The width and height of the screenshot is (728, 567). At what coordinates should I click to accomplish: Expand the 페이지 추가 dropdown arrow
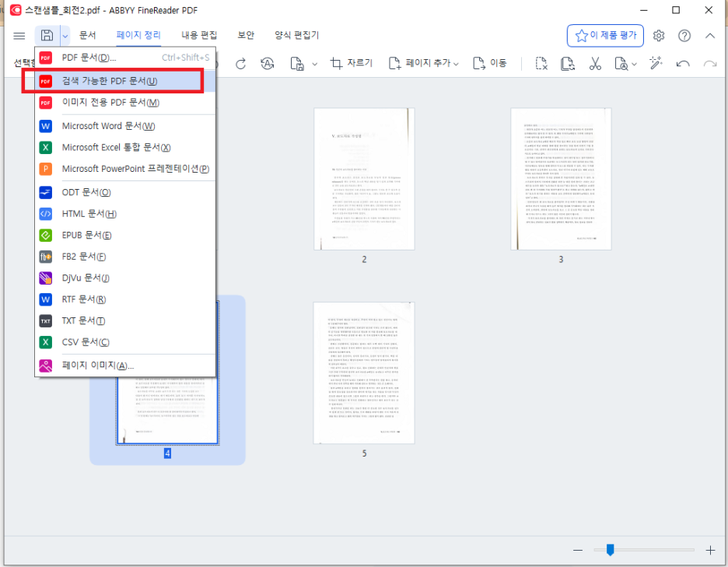456,64
